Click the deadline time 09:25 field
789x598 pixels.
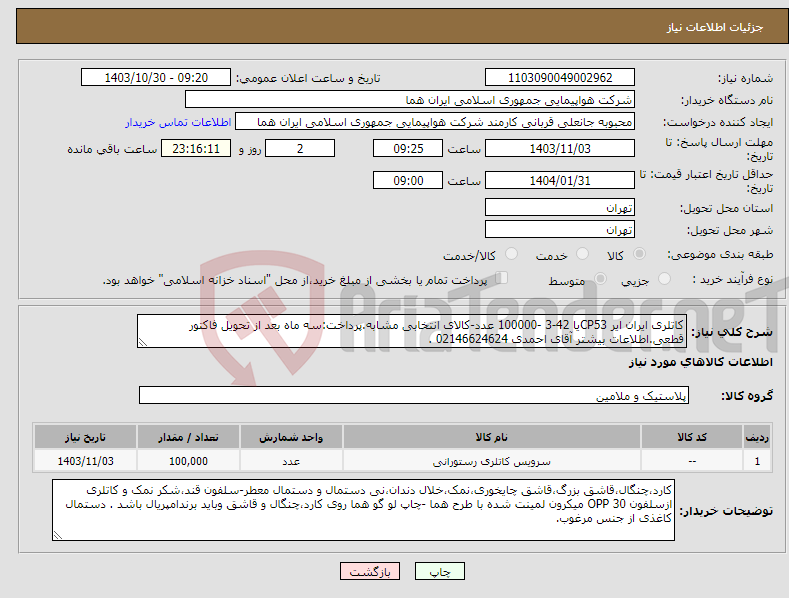[x=408, y=148]
